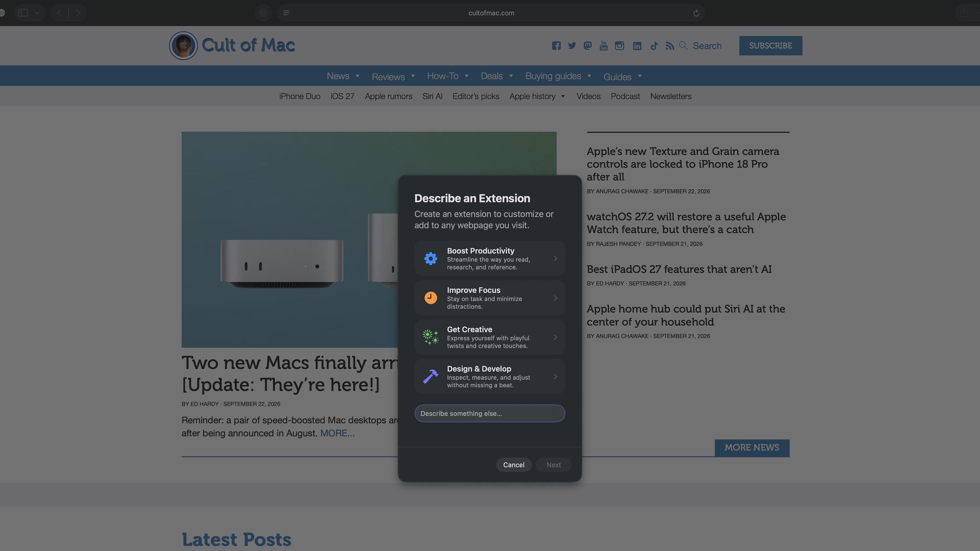Select the Podcast nav item
980x551 pixels.
[x=626, y=96]
